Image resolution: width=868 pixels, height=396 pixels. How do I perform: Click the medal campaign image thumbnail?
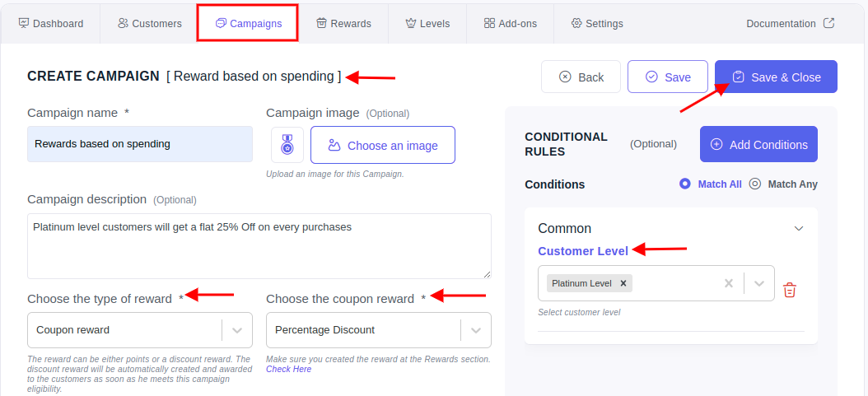tap(287, 145)
